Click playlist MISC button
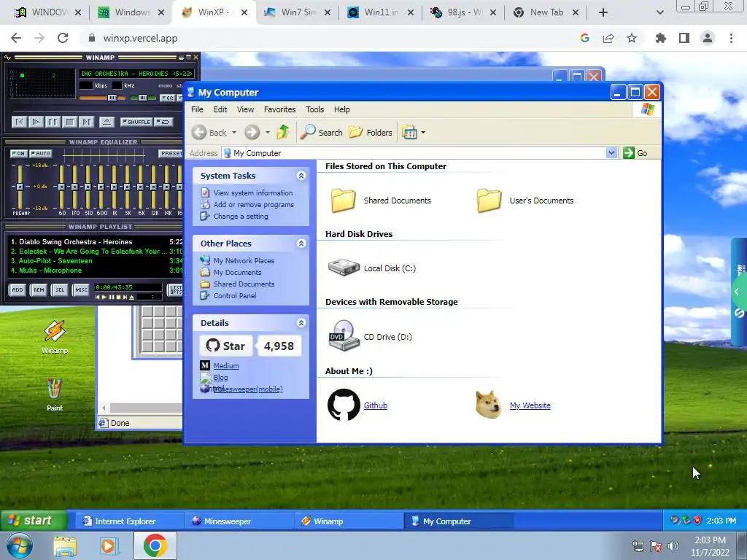 [81, 289]
